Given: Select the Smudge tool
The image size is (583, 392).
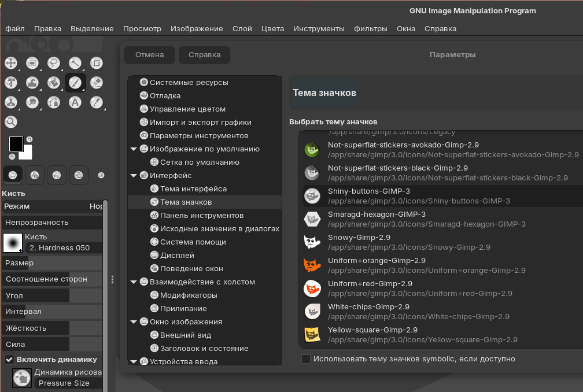Looking at the screenshot, I should (32, 102).
